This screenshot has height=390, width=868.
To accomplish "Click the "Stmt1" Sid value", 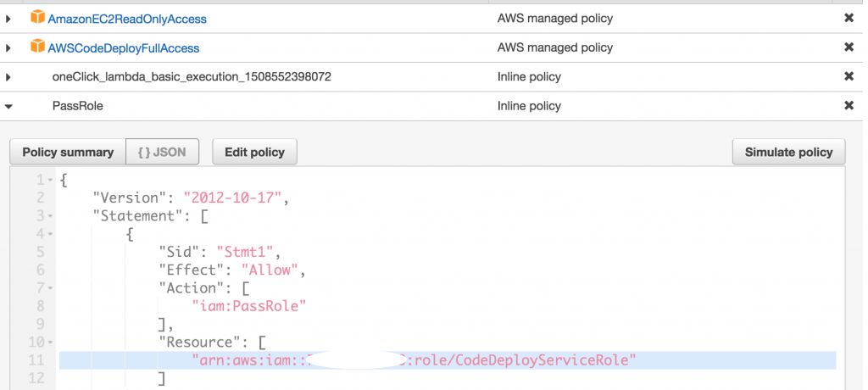I will 245,252.
